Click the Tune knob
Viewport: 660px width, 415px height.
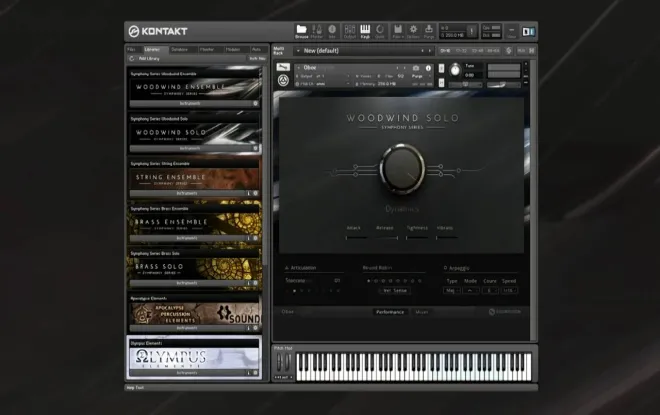[455, 69]
